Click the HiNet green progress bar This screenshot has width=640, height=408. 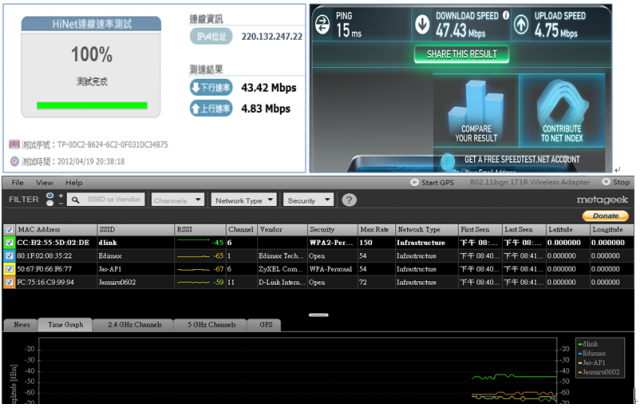point(92,106)
